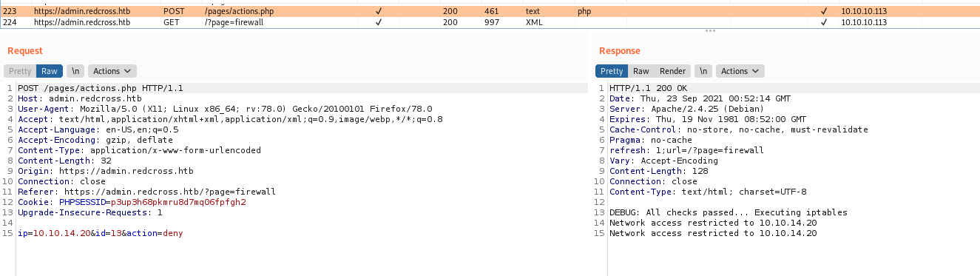Screen dimensions: 980x276
Task: Click the 461 length cell in row 223
Action: tap(492, 12)
